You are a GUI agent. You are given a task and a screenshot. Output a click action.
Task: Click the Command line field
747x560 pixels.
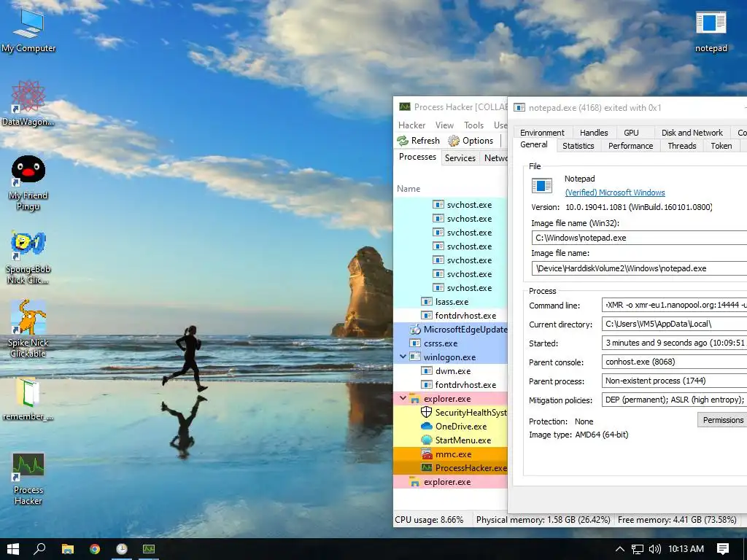(674, 305)
